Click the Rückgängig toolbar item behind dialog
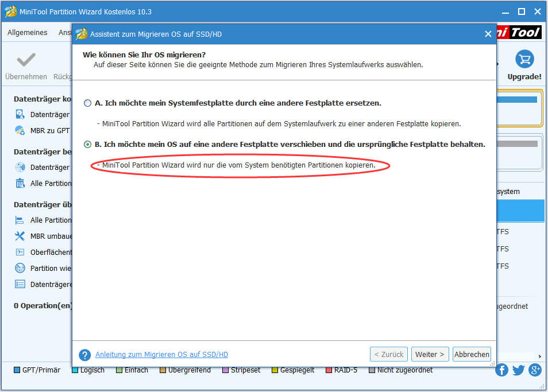Screen dimensions: 548x392 [x=63, y=76]
